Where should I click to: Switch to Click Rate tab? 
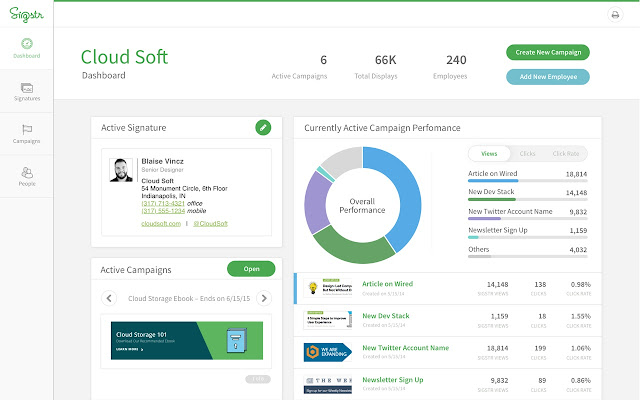(566, 153)
